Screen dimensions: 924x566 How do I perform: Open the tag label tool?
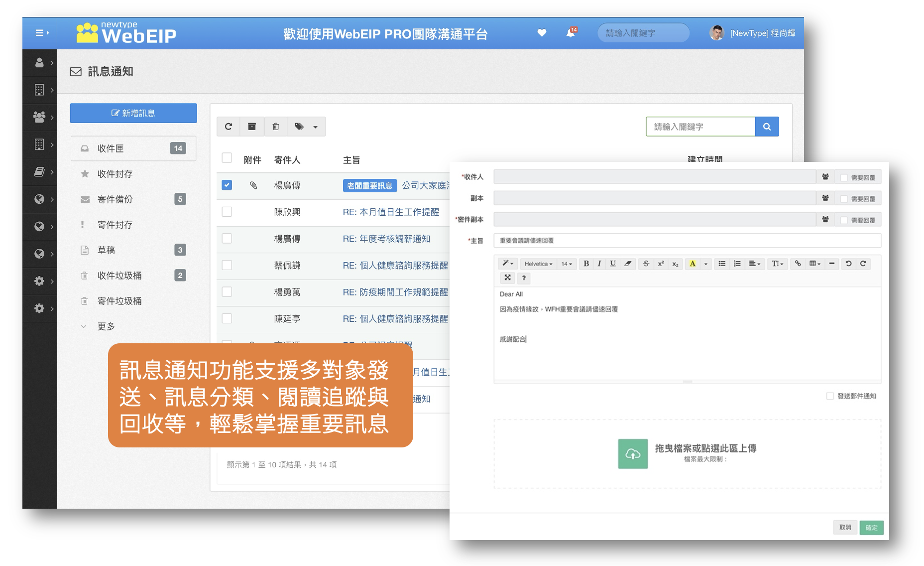(x=299, y=127)
